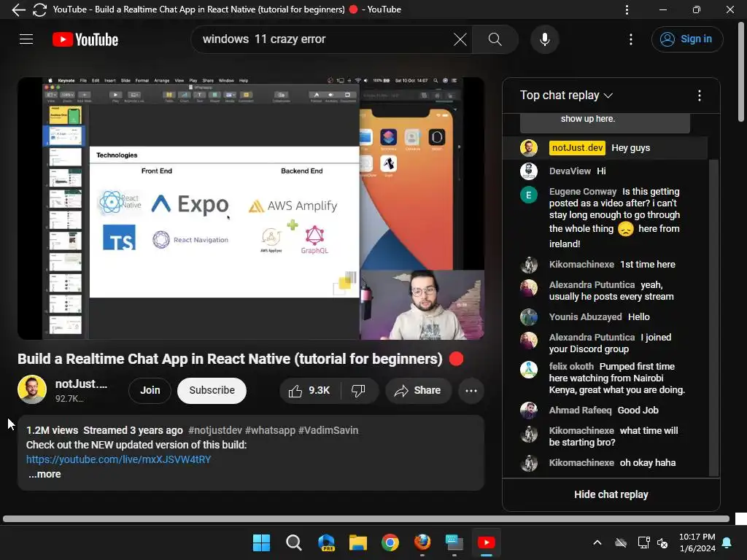Open notJust.dev channel avatar under video

click(x=32, y=389)
